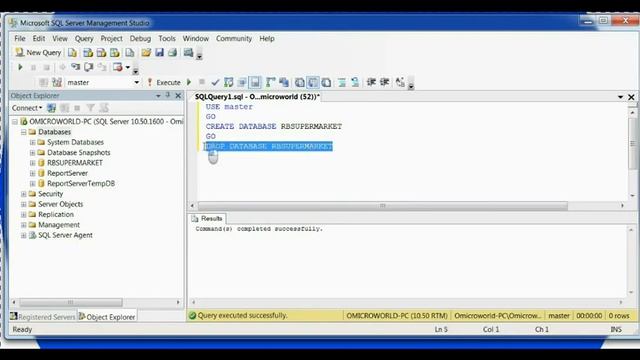Open the master database dropdown

(136, 82)
